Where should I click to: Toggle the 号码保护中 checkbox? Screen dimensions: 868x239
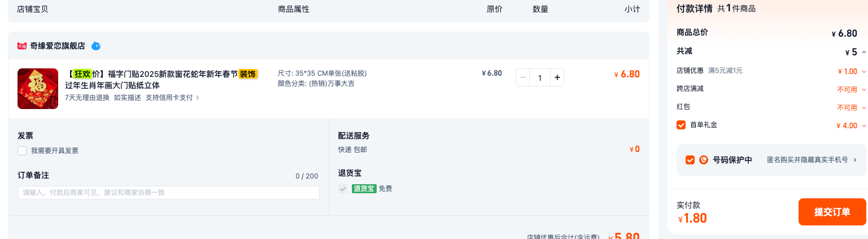click(690, 160)
